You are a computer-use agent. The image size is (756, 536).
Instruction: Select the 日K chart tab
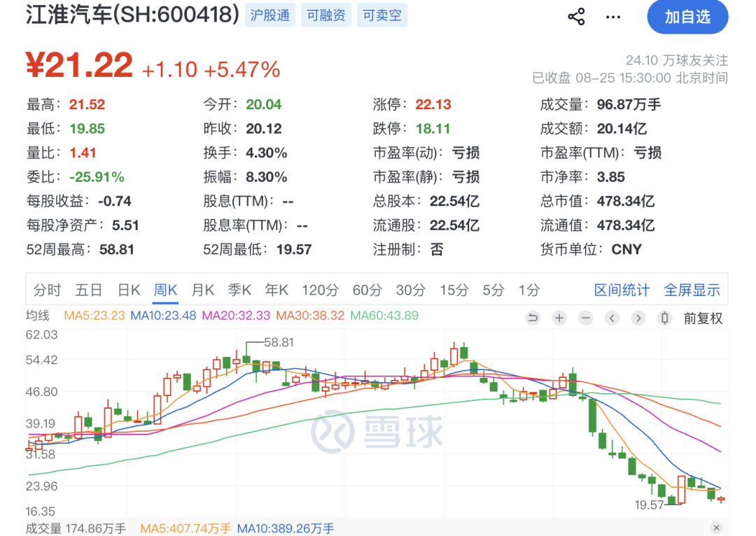pyautogui.click(x=129, y=290)
